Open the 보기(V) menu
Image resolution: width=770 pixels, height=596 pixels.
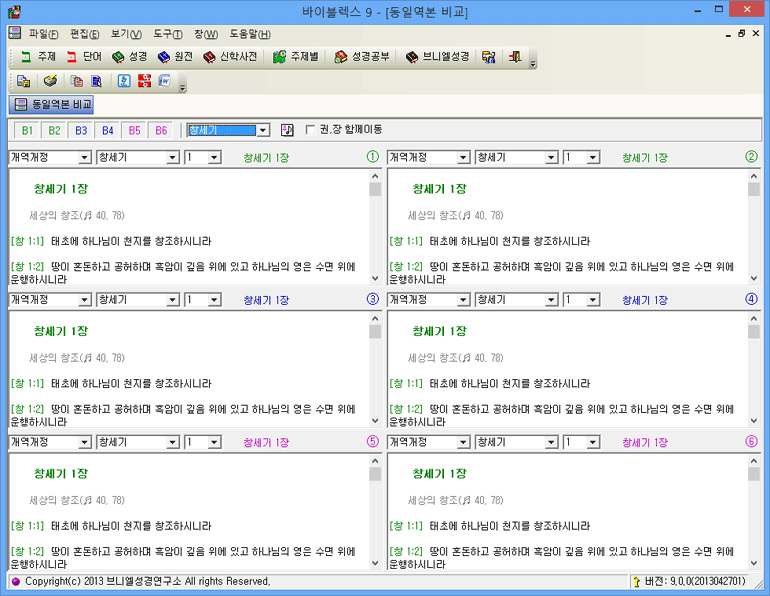(x=126, y=34)
